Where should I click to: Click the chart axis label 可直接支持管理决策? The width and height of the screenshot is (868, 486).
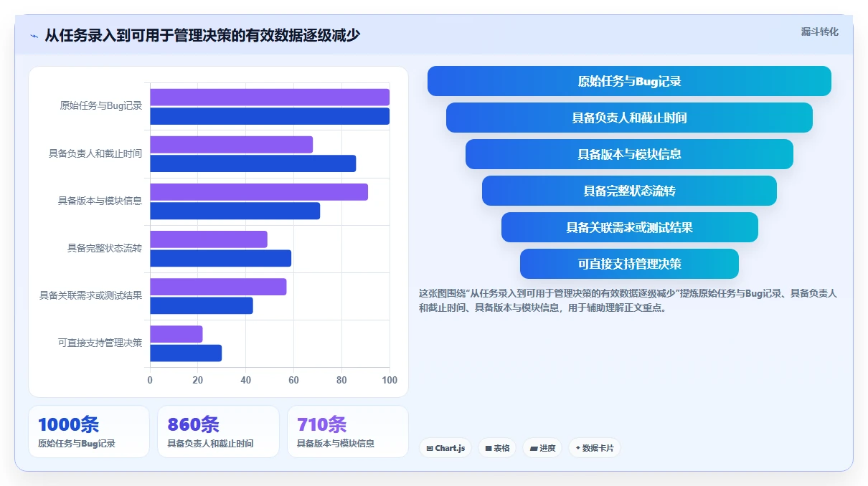coord(100,343)
